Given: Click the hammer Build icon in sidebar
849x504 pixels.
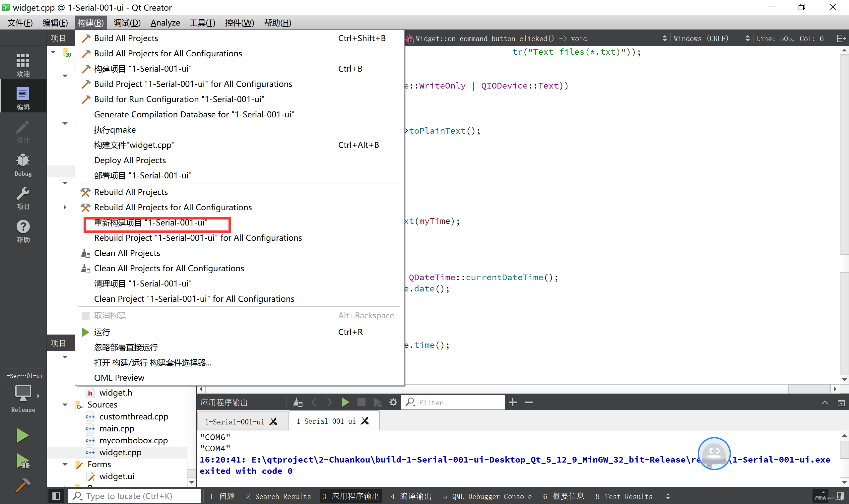Looking at the screenshot, I should (23, 486).
